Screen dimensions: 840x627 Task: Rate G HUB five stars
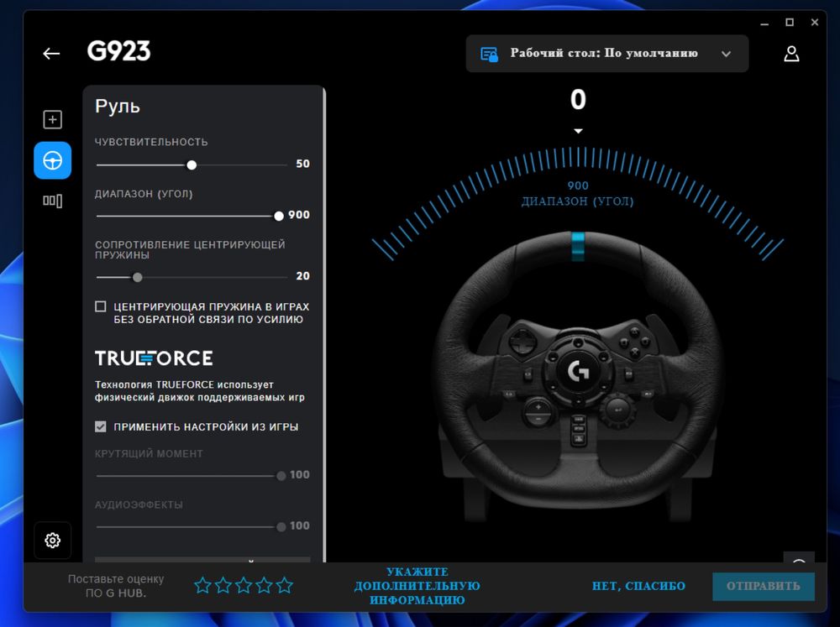(x=285, y=585)
